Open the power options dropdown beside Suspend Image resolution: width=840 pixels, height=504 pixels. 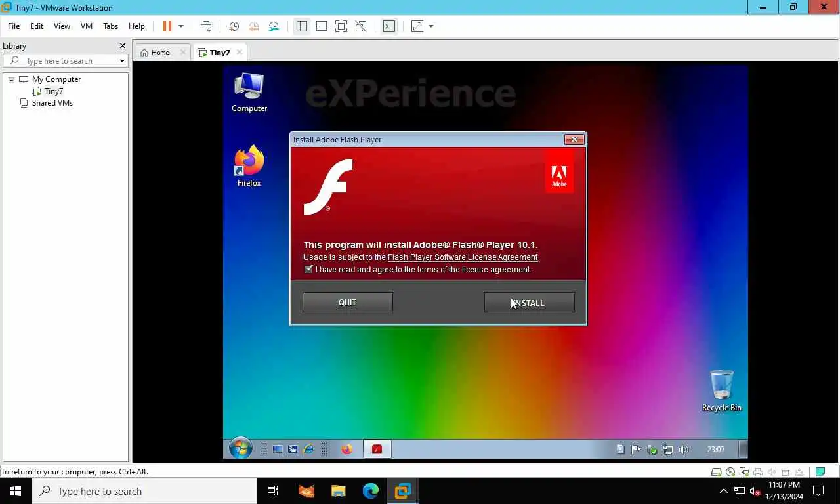pos(181,26)
